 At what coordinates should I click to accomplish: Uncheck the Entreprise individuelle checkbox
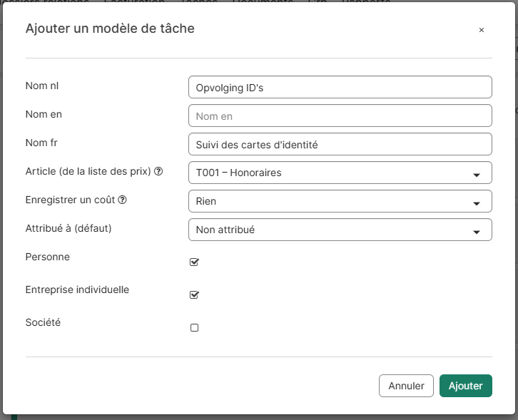click(x=194, y=294)
